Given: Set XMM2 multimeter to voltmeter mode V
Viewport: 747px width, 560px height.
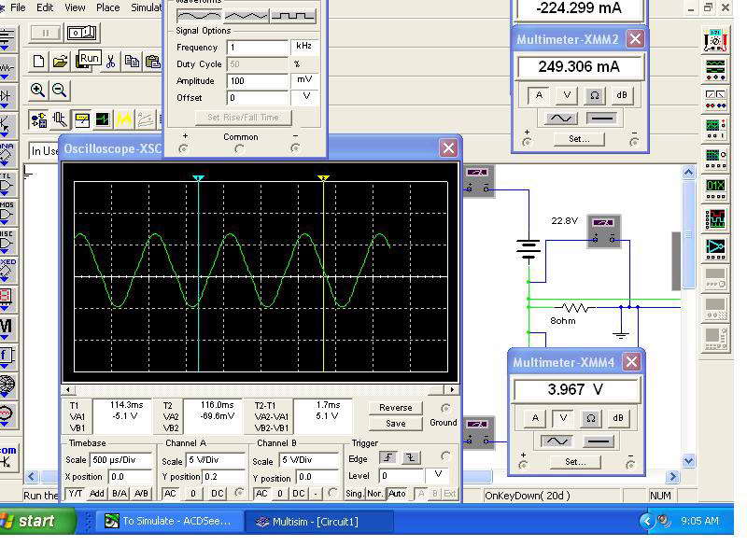Looking at the screenshot, I should pyautogui.click(x=567, y=95).
